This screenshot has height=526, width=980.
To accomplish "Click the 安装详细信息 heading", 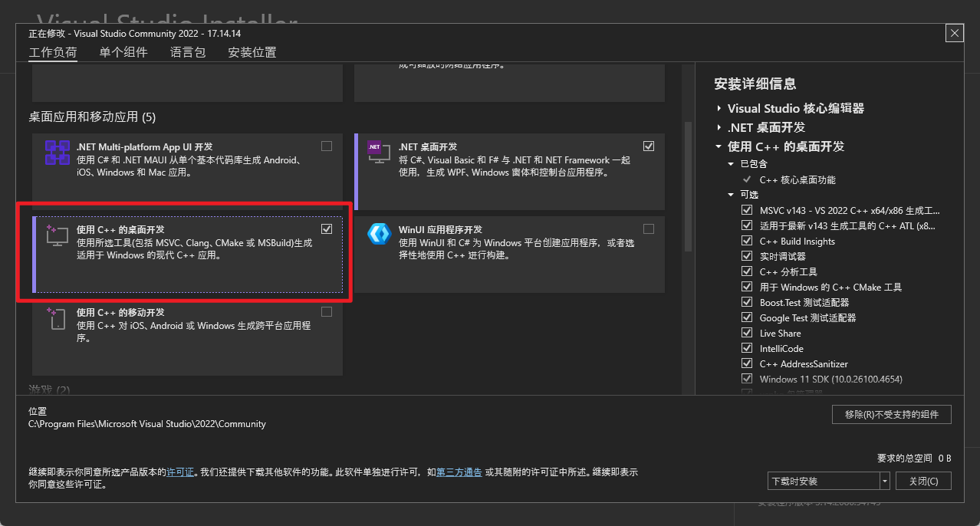I will [755, 84].
